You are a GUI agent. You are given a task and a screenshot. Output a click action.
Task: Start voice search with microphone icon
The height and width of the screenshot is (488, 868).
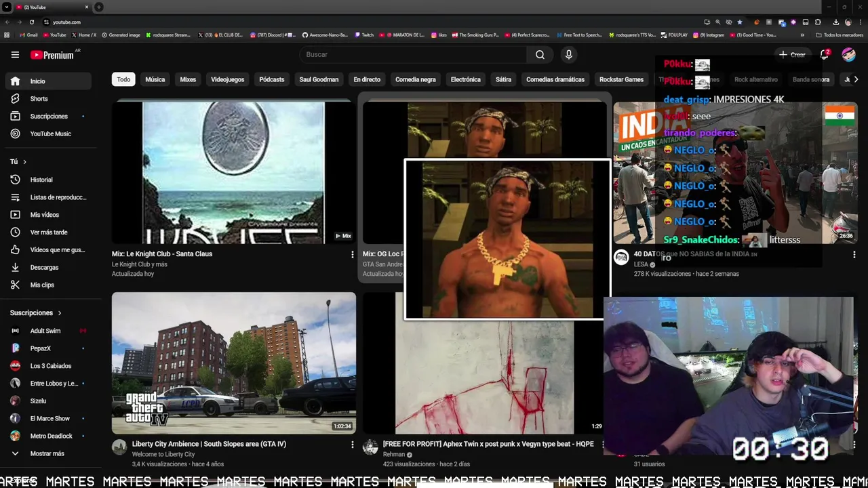coord(569,54)
